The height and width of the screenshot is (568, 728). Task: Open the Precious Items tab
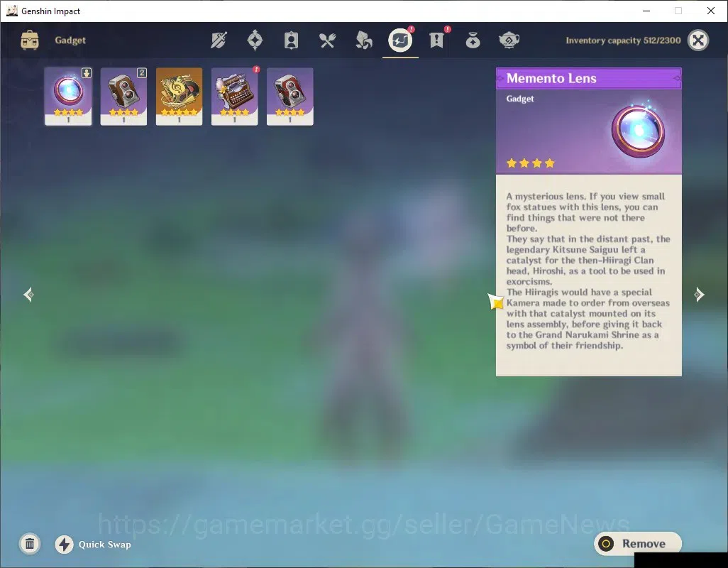point(473,40)
